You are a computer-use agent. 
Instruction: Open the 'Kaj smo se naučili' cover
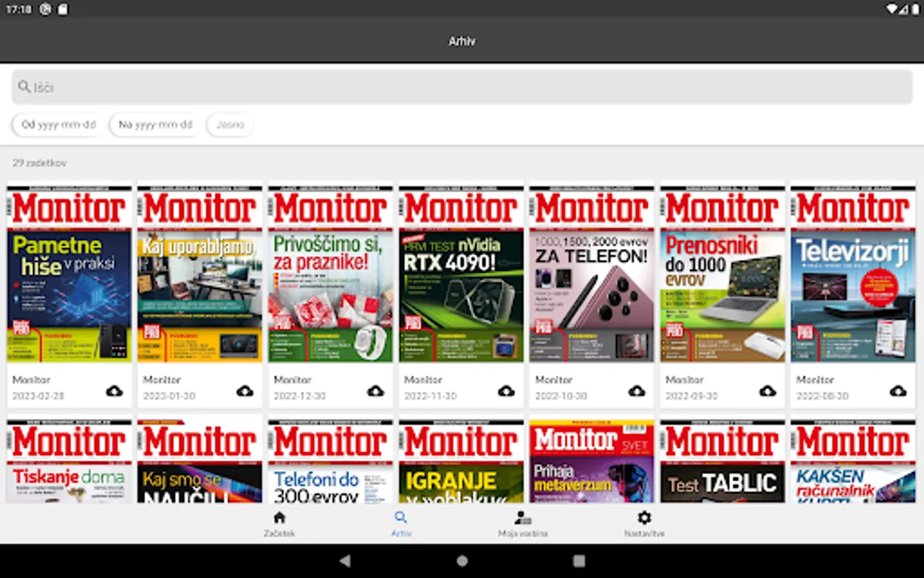(200, 461)
